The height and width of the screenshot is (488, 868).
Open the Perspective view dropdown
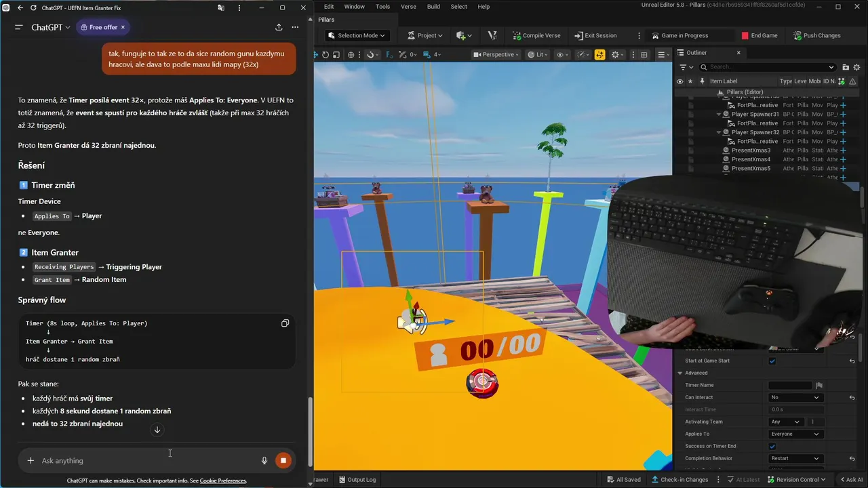click(x=496, y=54)
